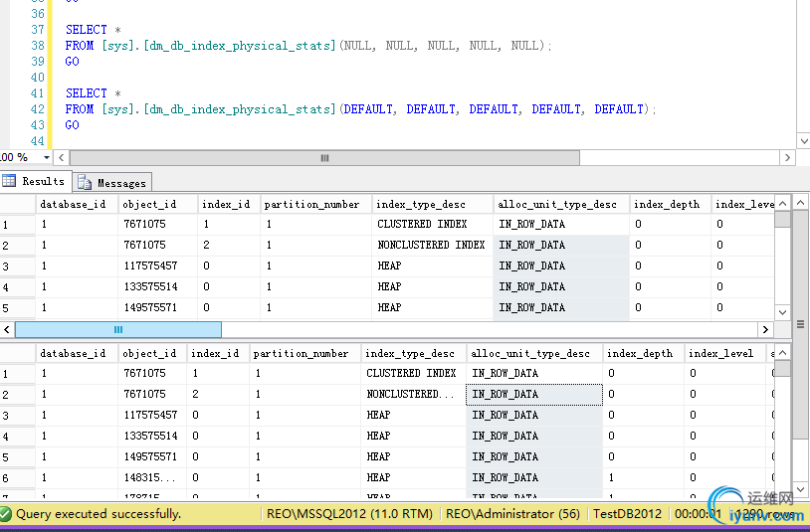The image size is (810, 532).
Task: Click index_id column header in second grid
Action: [218, 353]
